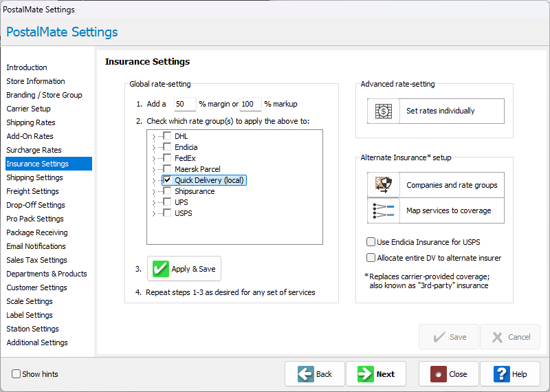Click the Set rates individually dollar icon

coord(384,111)
